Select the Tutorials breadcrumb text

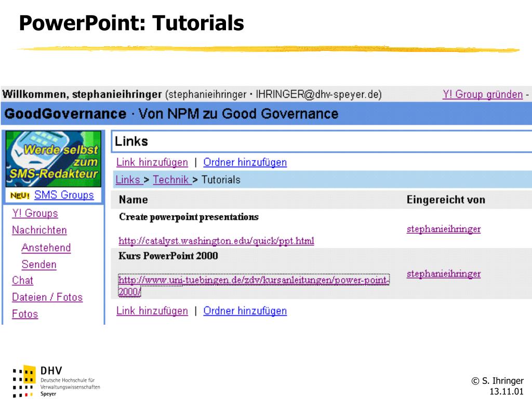point(221,180)
